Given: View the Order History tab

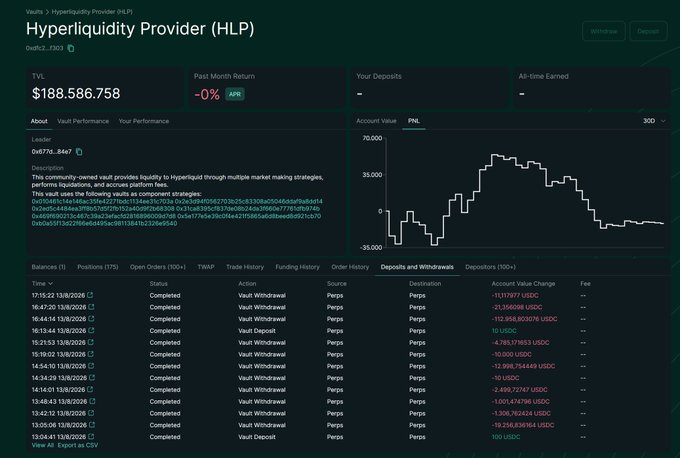Looking at the screenshot, I should (x=350, y=267).
